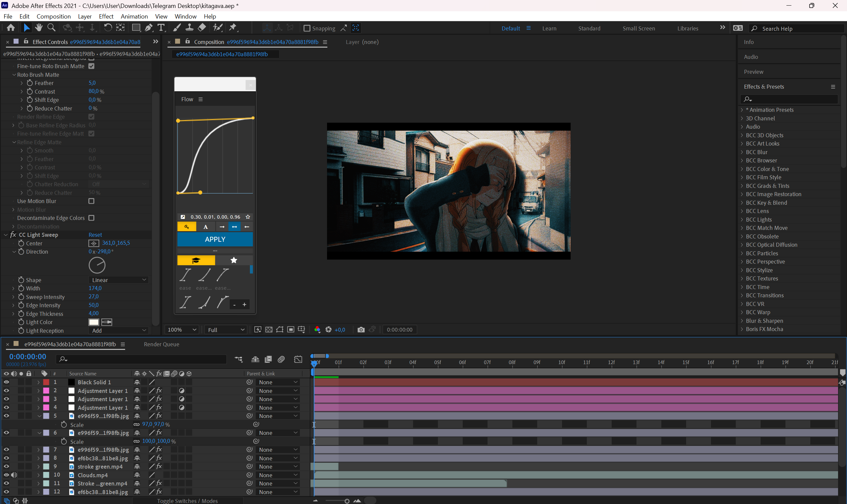
Task: Enable Use Motion Blur checkbox
Action: (x=91, y=201)
